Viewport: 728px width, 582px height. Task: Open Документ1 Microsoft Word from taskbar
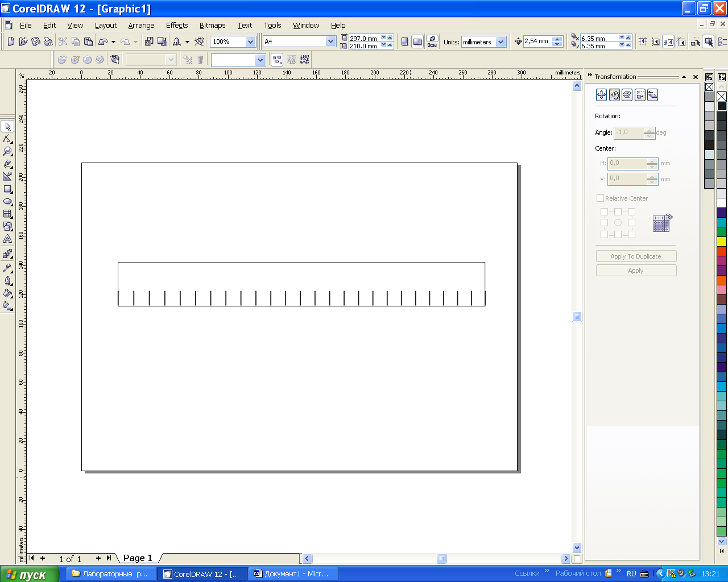(x=293, y=574)
